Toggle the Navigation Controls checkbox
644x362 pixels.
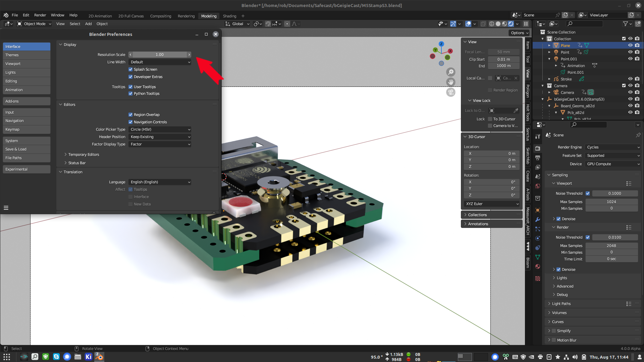(x=130, y=122)
